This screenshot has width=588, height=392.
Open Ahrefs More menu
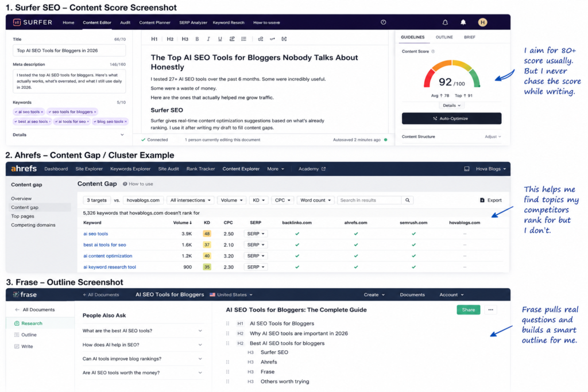click(276, 169)
